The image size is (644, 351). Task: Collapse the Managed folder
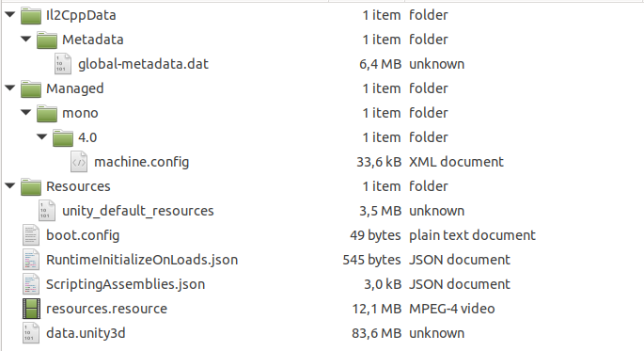(9, 88)
